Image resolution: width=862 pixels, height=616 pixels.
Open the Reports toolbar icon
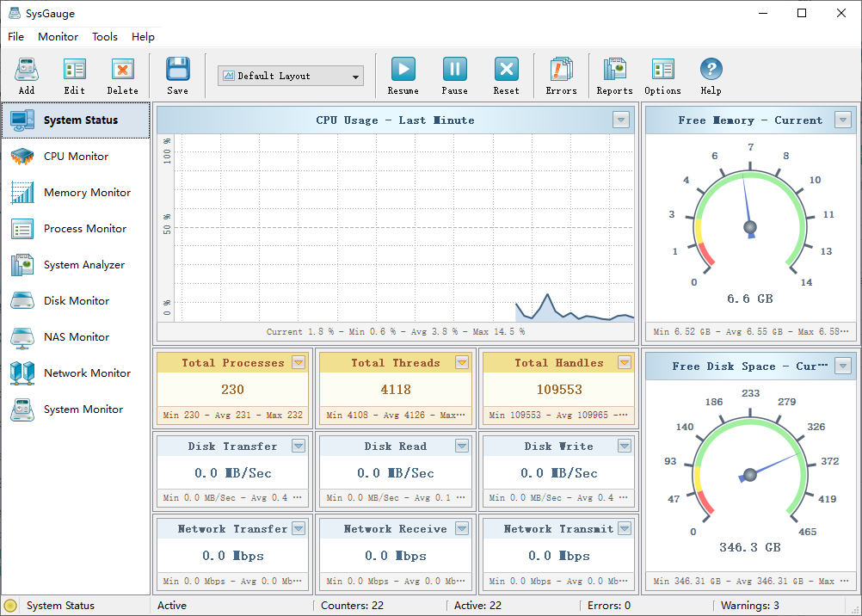(614, 70)
